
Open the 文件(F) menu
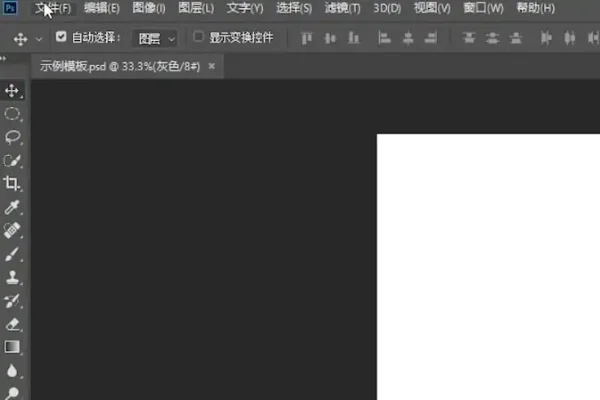pos(53,9)
